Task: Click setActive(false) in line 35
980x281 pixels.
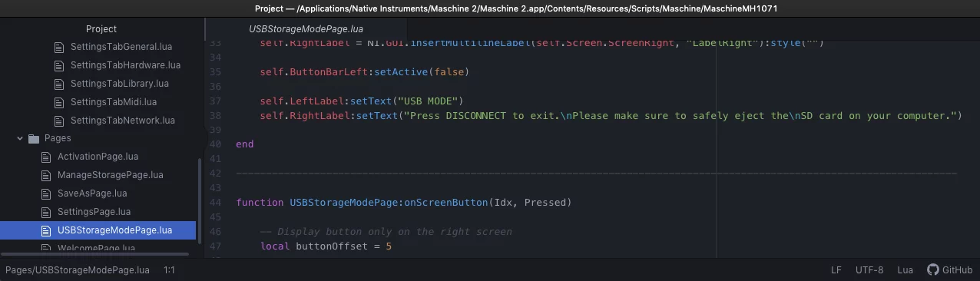Action: [422, 72]
